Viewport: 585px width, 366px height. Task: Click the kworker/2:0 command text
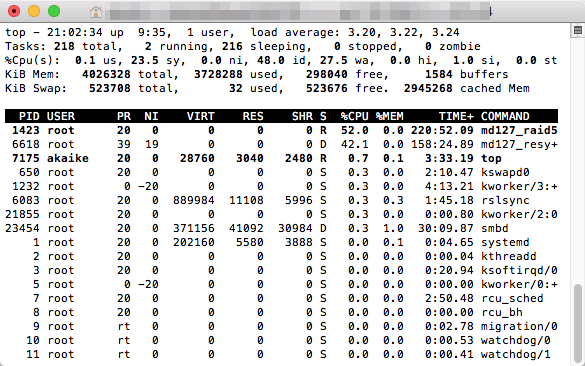pos(519,214)
